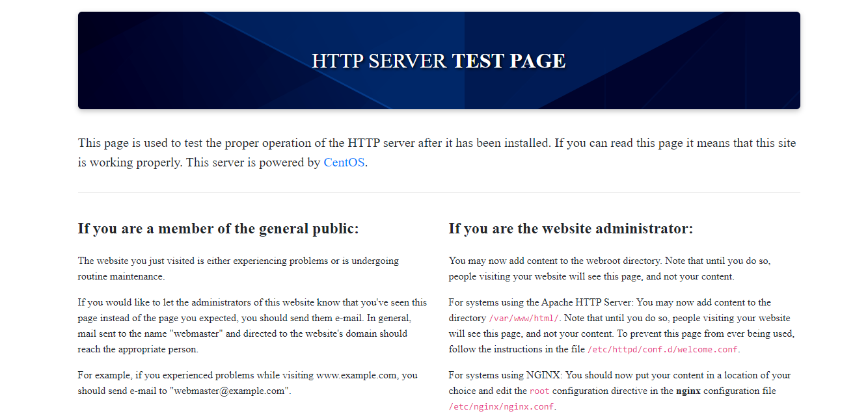Click the 'website administrator' heading
Viewport: 868px width, 418px height.
point(571,229)
